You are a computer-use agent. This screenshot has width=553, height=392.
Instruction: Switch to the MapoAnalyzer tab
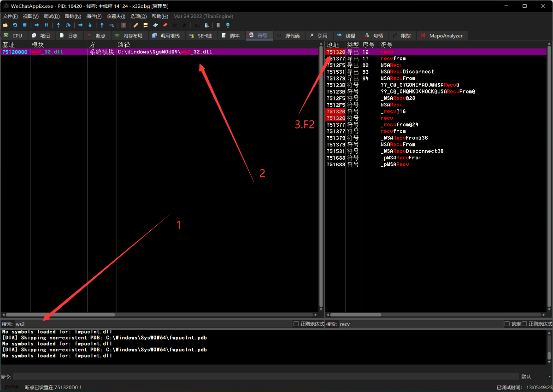[442, 35]
